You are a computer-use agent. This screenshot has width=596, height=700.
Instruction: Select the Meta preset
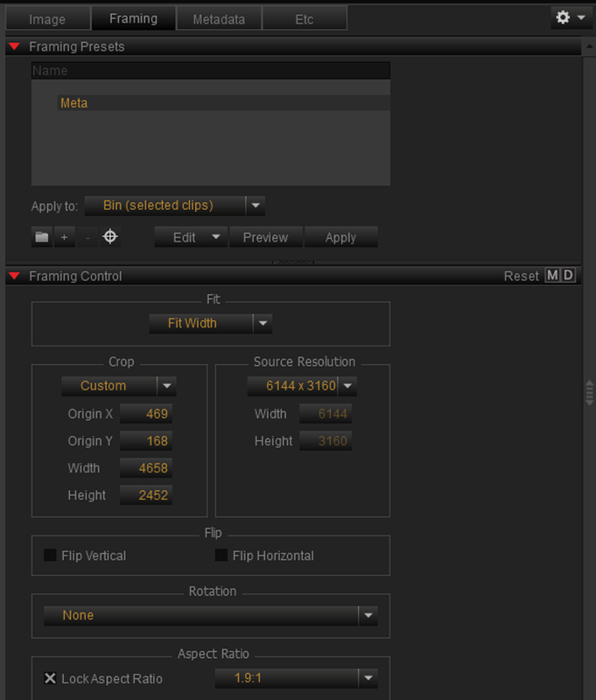223,102
